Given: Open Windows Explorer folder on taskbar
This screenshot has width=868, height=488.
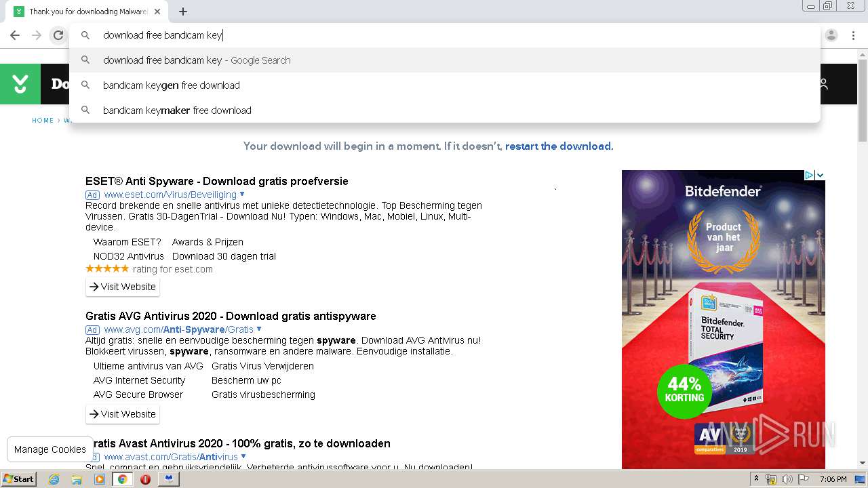Looking at the screenshot, I should coord(77,479).
